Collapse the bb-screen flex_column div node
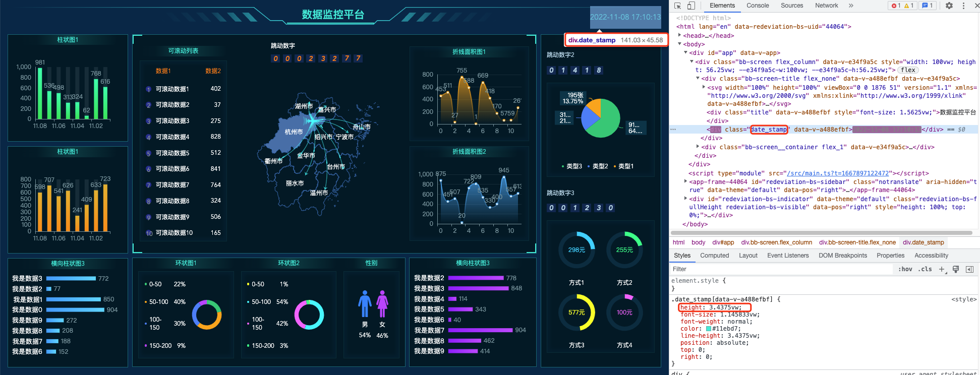 (691, 61)
